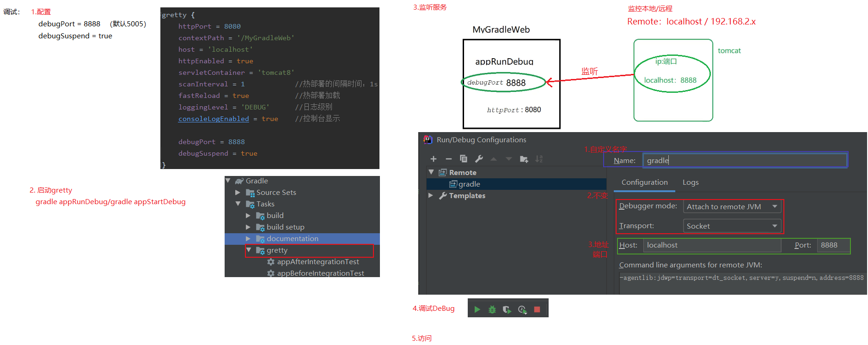Viewport: 868px width, 345px height.
Task: Click the Host input field
Action: pos(712,245)
